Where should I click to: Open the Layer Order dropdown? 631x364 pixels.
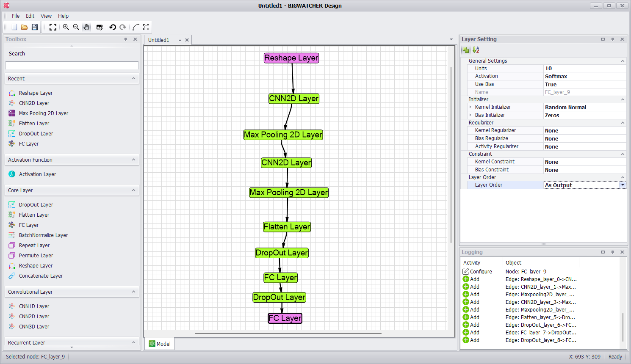(622, 185)
